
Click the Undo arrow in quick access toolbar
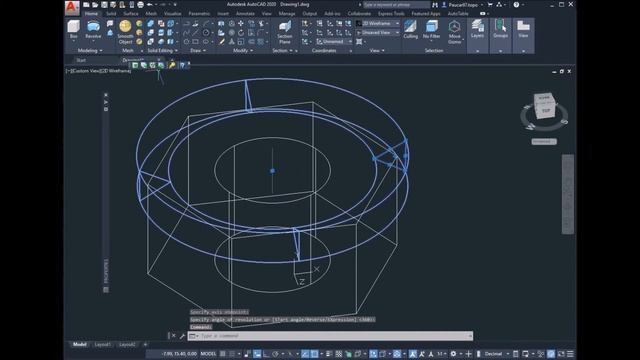150,4
